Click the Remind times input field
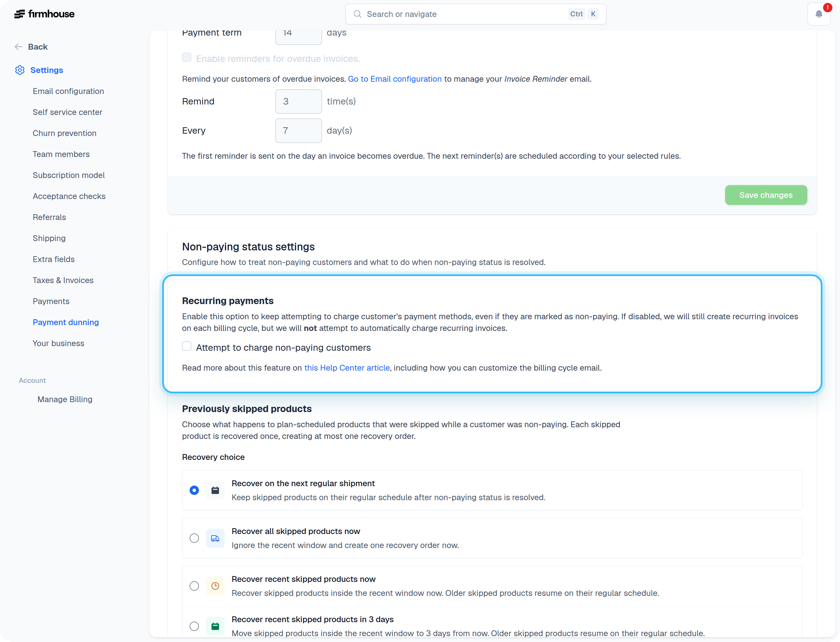840x642 pixels. pyautogui.click(x=298, y=101)
